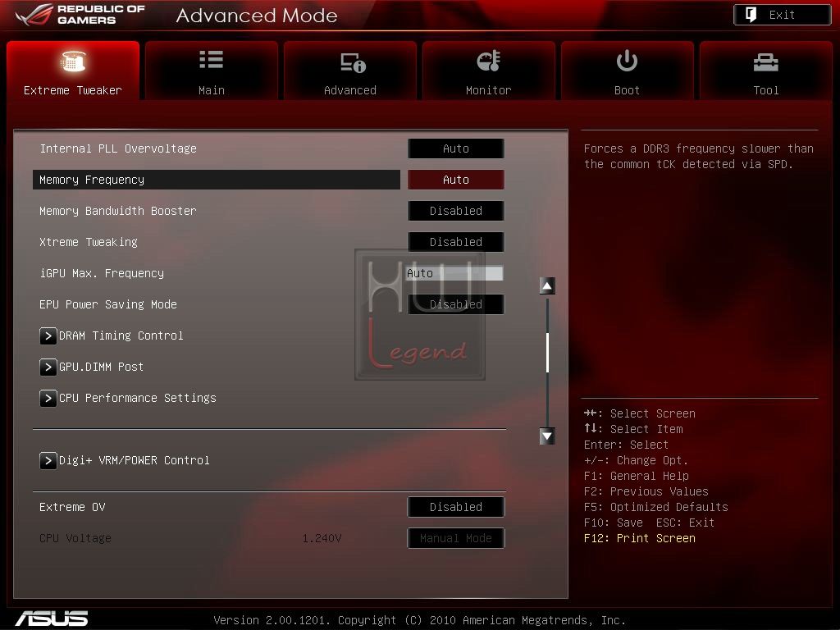The width and height of the screenshot is (840, 630).
Task: Open CPU Voltage Manual Mode option
Action: (456, 538)
